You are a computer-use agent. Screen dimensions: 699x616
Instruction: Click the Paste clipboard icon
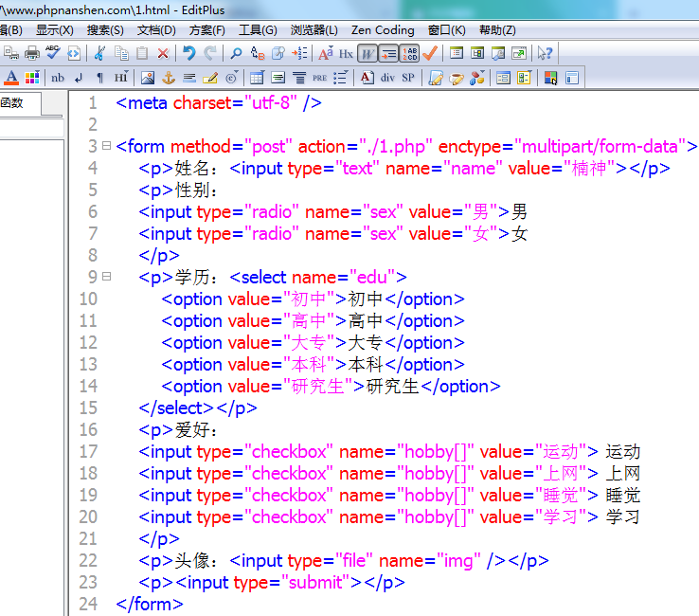click(142, 53)
